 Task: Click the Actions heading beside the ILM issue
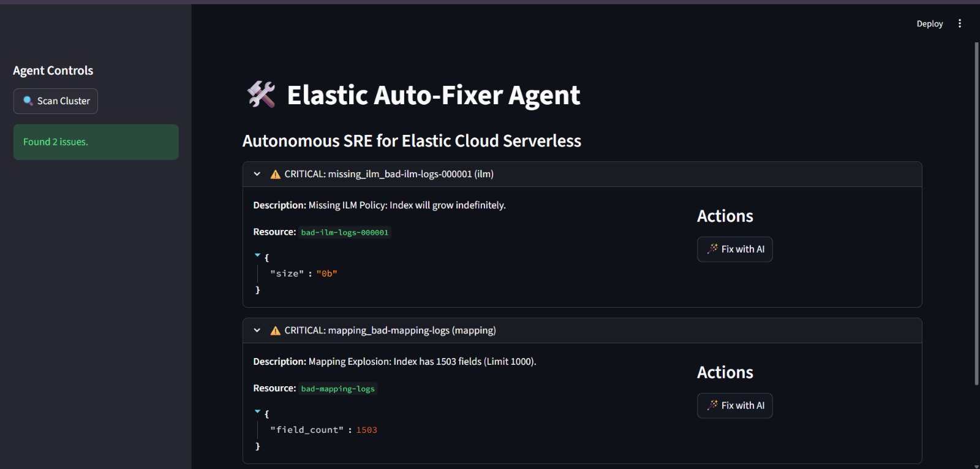725,216
